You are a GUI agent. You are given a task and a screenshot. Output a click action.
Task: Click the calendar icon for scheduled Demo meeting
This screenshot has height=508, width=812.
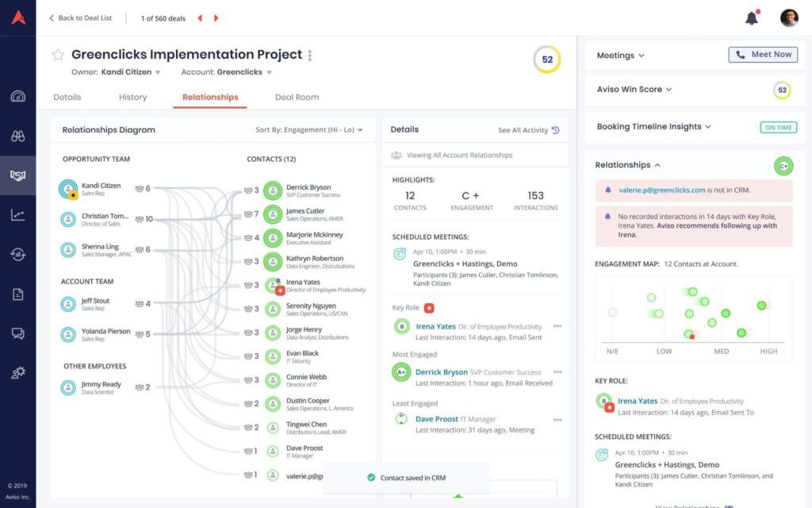(400, 254)
